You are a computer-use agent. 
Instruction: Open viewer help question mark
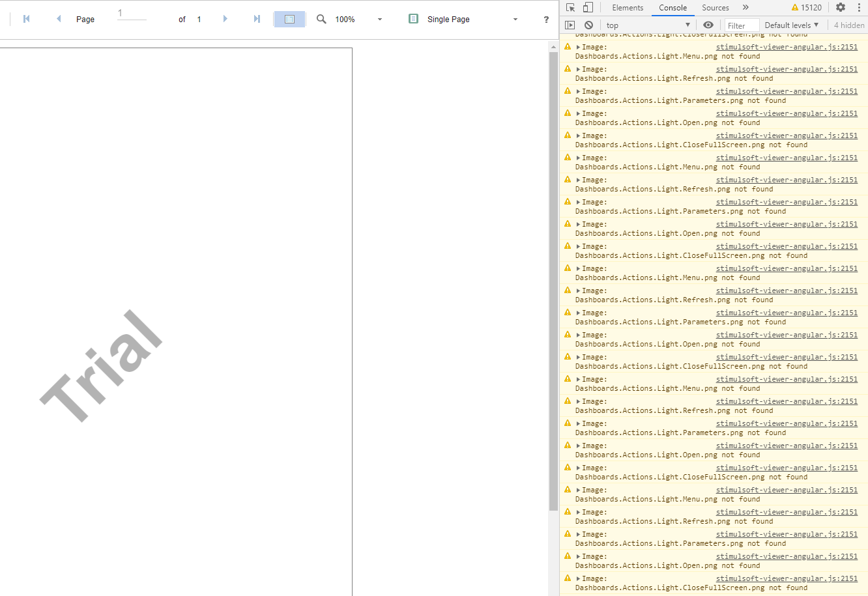[546, 20]
